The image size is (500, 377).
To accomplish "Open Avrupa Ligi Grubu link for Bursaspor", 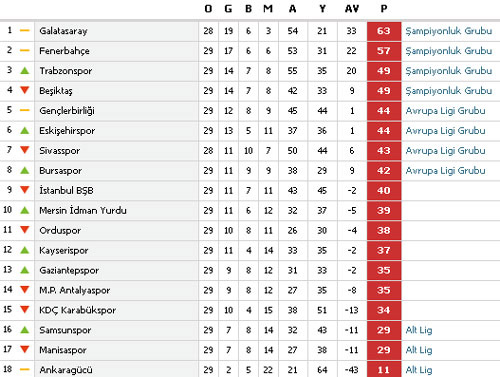I will tap(445, 171).
